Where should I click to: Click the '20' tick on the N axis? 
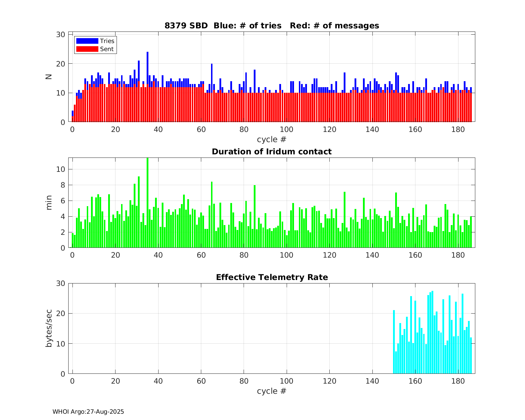coord(61,64)
